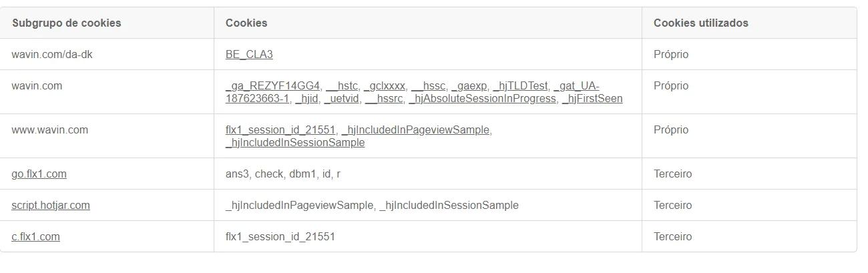The height and width of the screenshot is (273, 868).
Task: Click the _ga_REZYF14GG4 cookie link
Action: 273,86
